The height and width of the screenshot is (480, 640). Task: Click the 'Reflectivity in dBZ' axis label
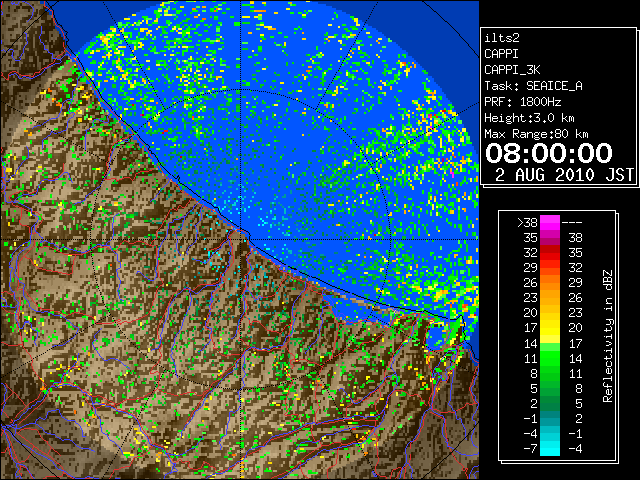pos(608,336)
